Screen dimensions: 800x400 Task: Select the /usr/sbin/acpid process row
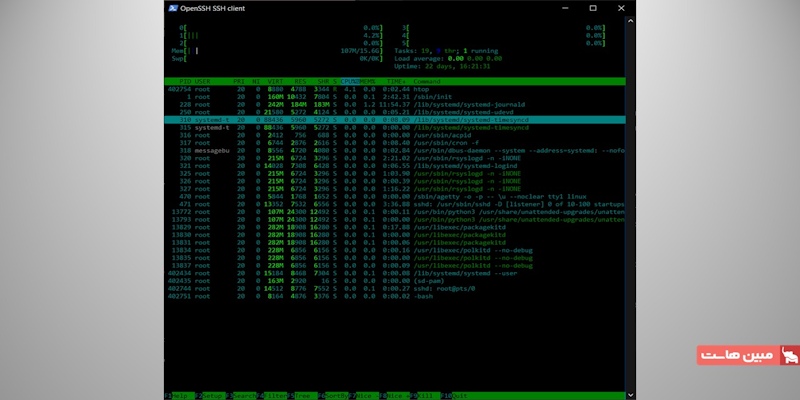395,135
